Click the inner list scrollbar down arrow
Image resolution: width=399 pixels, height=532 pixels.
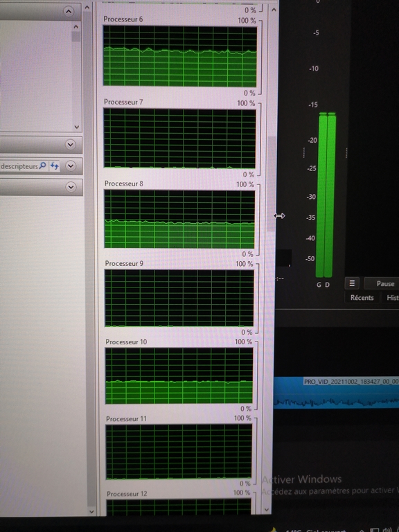coord(77,127)
